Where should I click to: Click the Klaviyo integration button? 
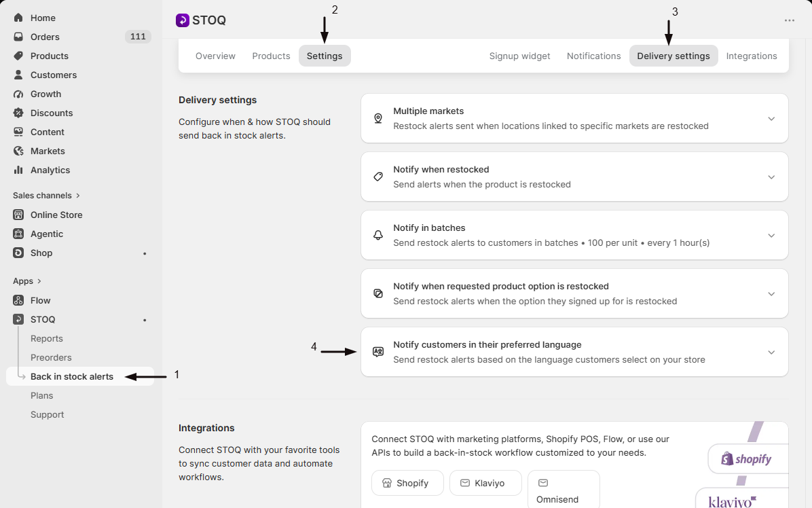click(485, 483)
